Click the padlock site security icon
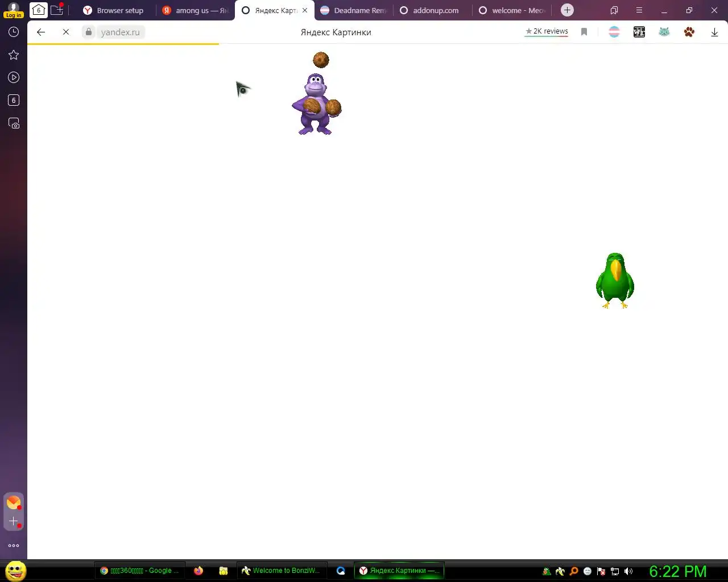 tap(88, 32)
